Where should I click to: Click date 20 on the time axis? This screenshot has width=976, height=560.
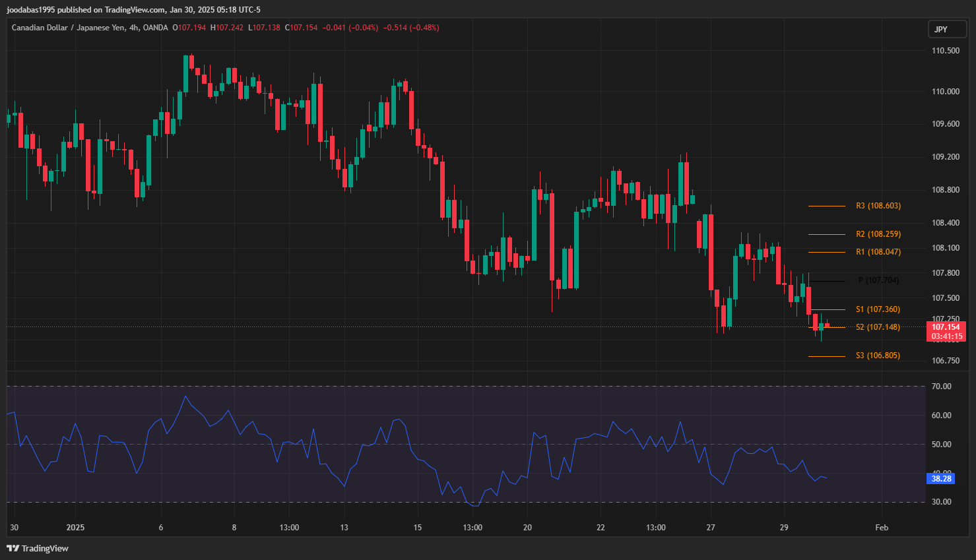tap(527, 528)
